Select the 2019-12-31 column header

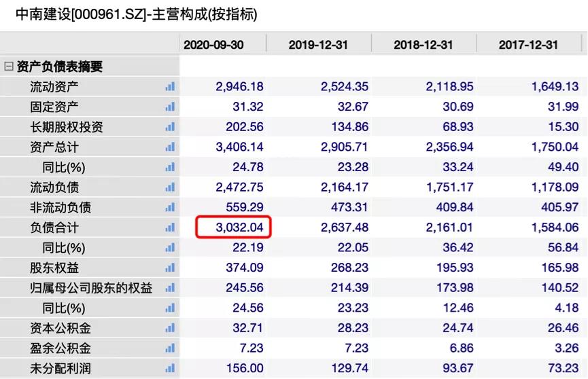[x=318, y=45]
